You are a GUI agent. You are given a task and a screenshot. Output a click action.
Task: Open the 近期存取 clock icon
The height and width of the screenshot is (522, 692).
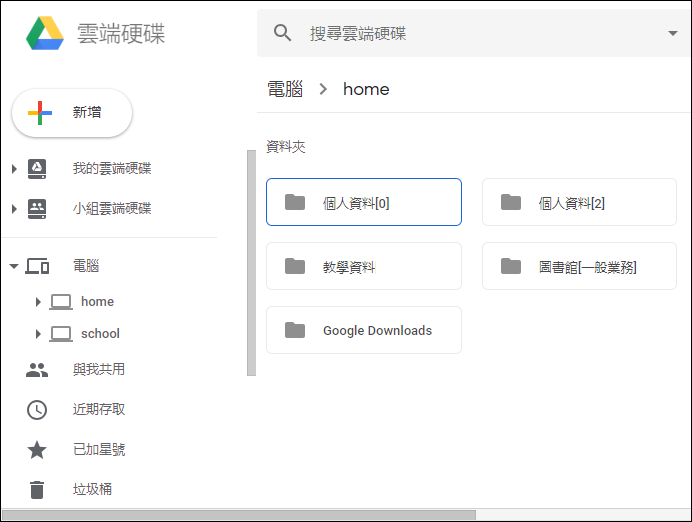tap(37, 409)
